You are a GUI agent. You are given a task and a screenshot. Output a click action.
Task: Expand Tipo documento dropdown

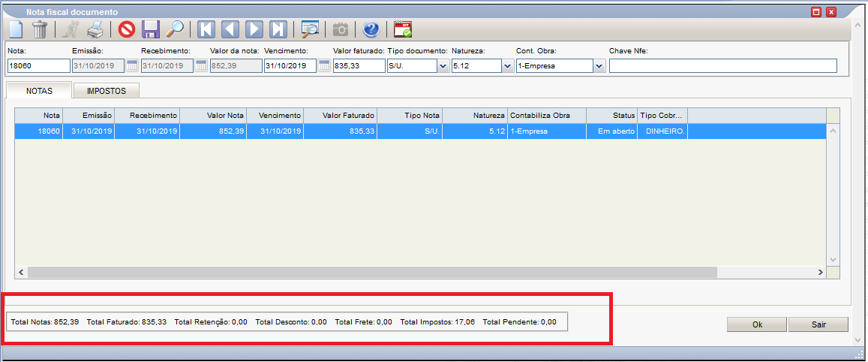click(443, 66)
